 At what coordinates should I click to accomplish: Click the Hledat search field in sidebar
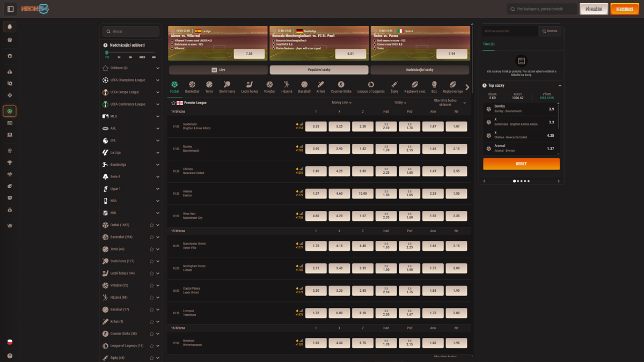(131, 32)
